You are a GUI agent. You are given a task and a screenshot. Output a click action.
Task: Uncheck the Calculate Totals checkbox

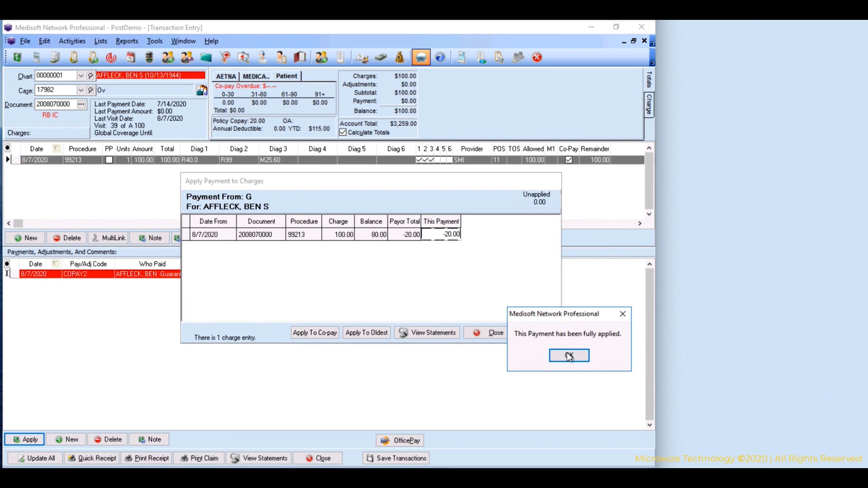coord(343,132)
